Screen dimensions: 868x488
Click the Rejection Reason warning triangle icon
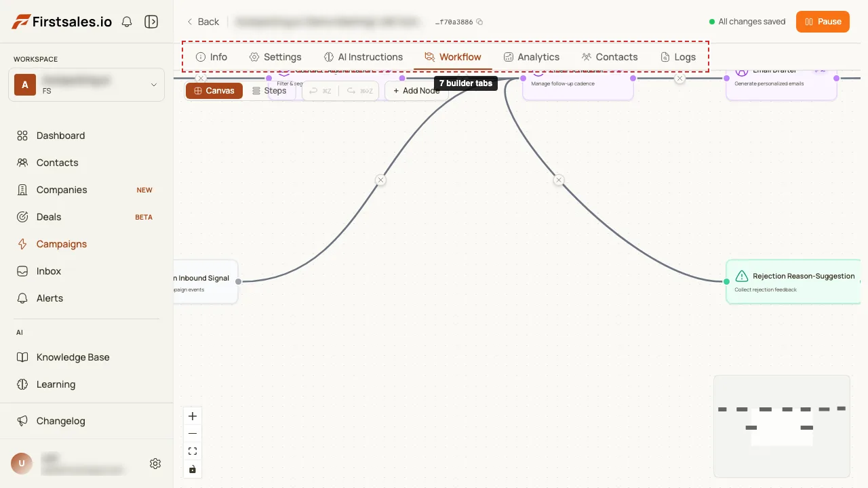click(742, 276)
